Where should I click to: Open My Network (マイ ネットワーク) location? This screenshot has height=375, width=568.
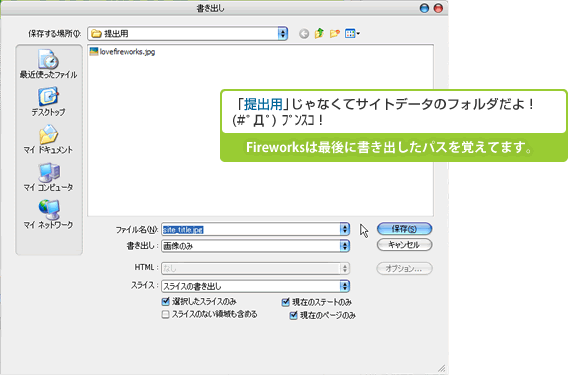49,214
